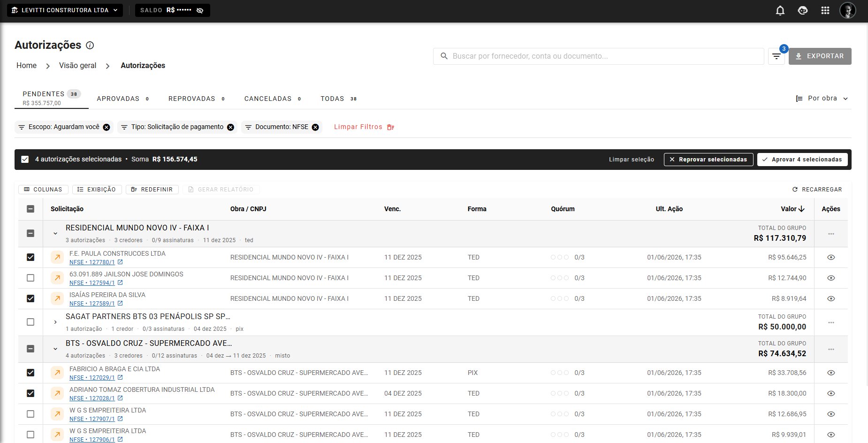View details eye for ADRIANO TOMAZ row

tap(831, 393)
